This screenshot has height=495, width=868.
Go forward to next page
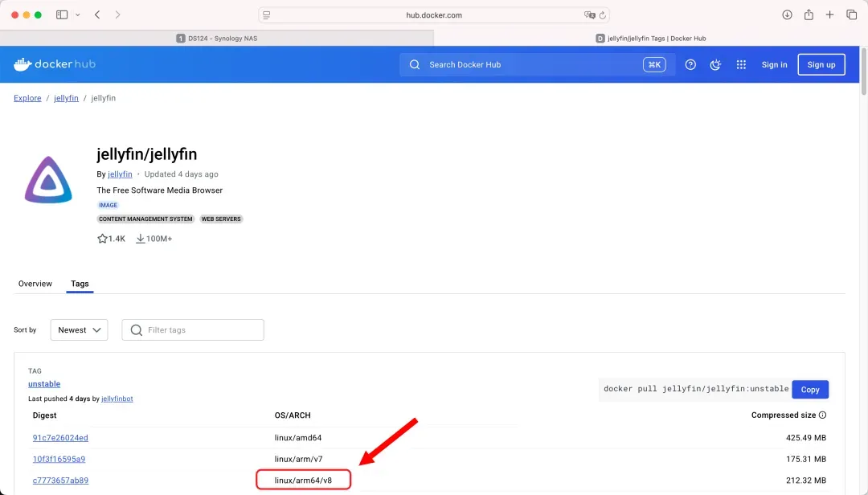coord(117,15)
